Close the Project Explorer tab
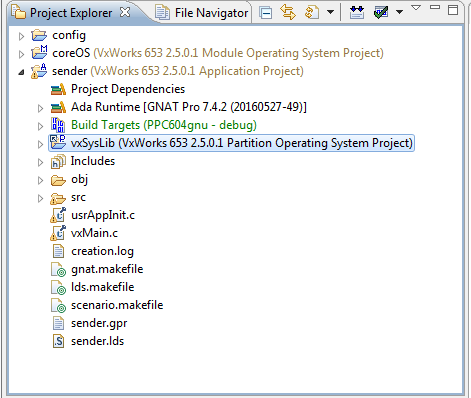The height and width of the screenshot is (398, 471). (x=125, y=12)
